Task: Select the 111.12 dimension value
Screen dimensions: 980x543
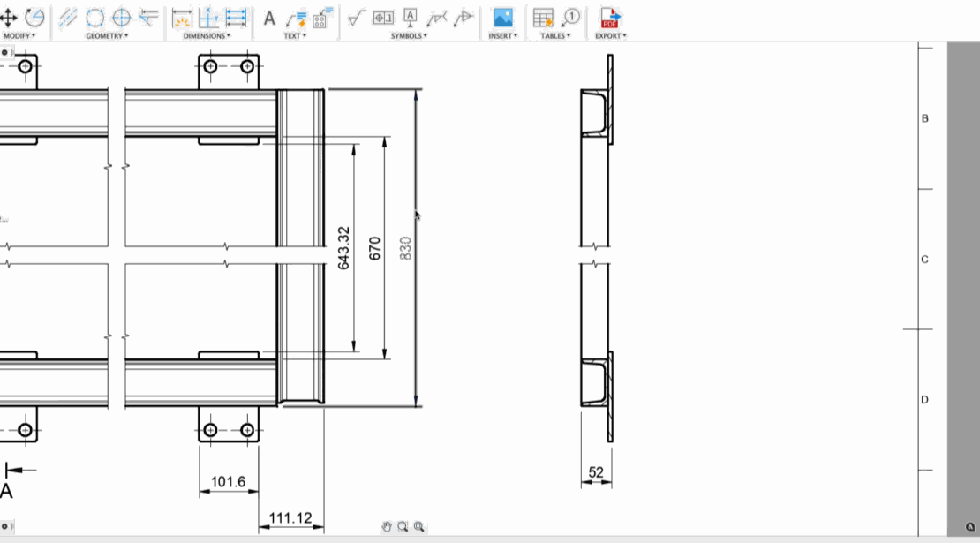Action: pyautogui.click(x=290, y=518)
